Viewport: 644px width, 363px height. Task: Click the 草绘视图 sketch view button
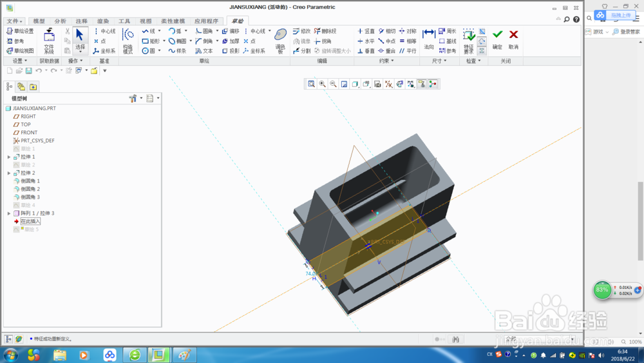click(20, 51)
